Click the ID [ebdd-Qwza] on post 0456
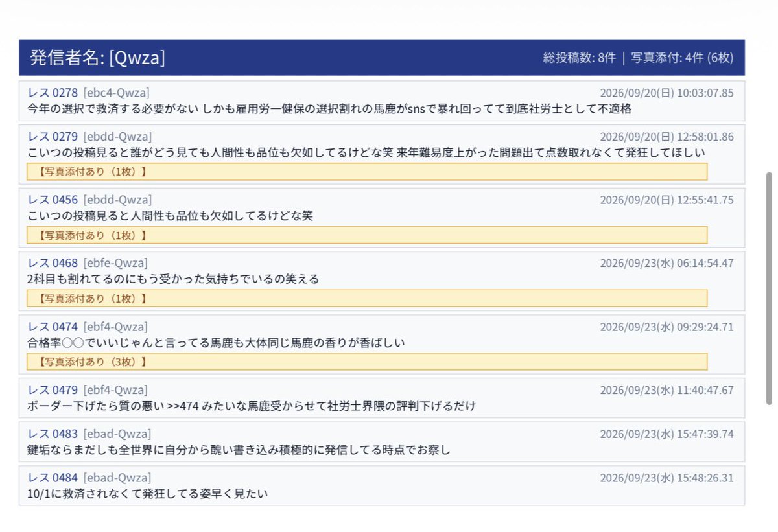Image resolution: width=778 pixels, height=532 pixels. pos(117,200)
